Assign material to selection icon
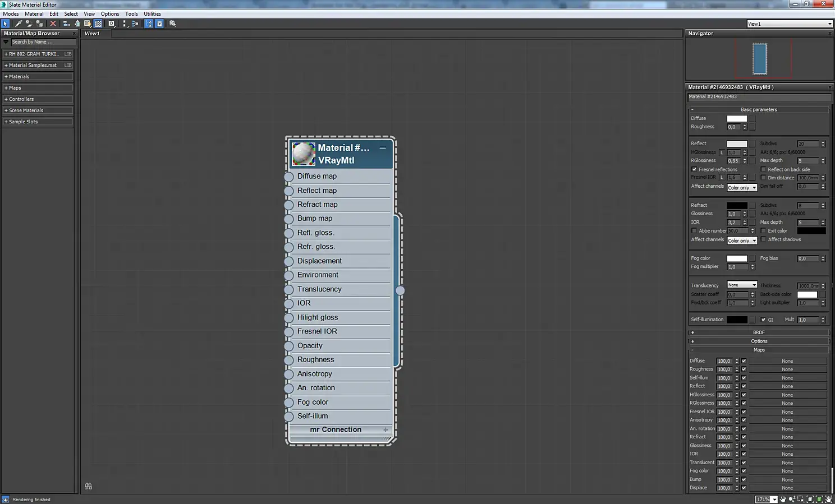This screenshot has height=504, width=835. (40, 24)
